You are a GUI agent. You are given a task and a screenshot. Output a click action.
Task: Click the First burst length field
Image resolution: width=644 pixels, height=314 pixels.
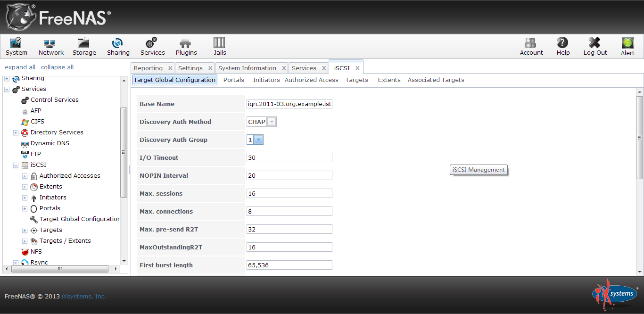[289, 265]
